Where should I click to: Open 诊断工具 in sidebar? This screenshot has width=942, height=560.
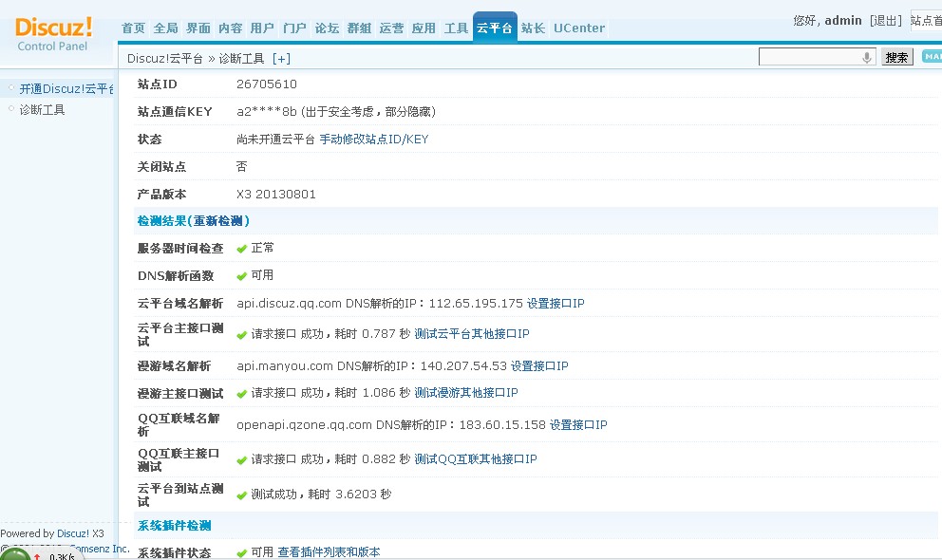click(x=42, y=110)
